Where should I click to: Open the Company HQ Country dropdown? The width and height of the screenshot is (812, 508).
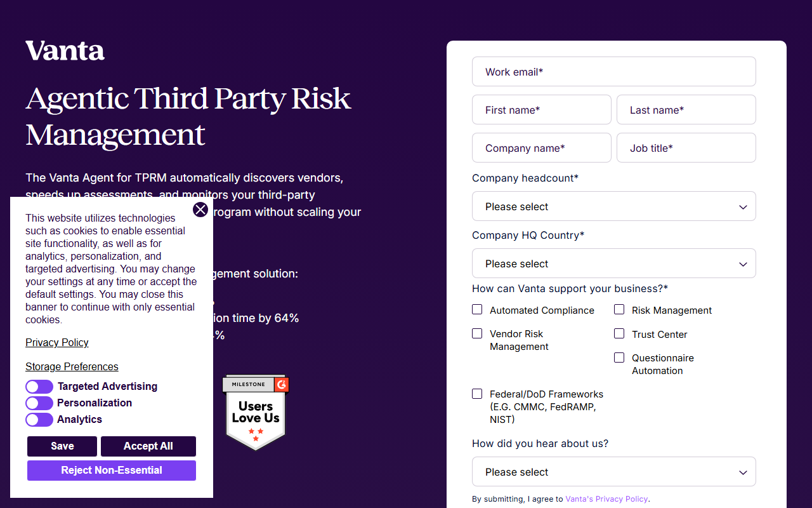[x=614, y=264]
